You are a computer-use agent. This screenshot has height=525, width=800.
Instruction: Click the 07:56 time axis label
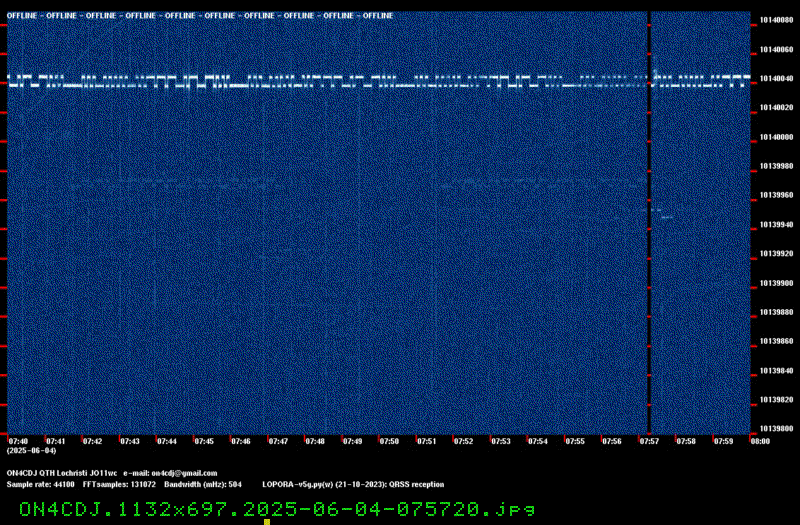(612, 441)
